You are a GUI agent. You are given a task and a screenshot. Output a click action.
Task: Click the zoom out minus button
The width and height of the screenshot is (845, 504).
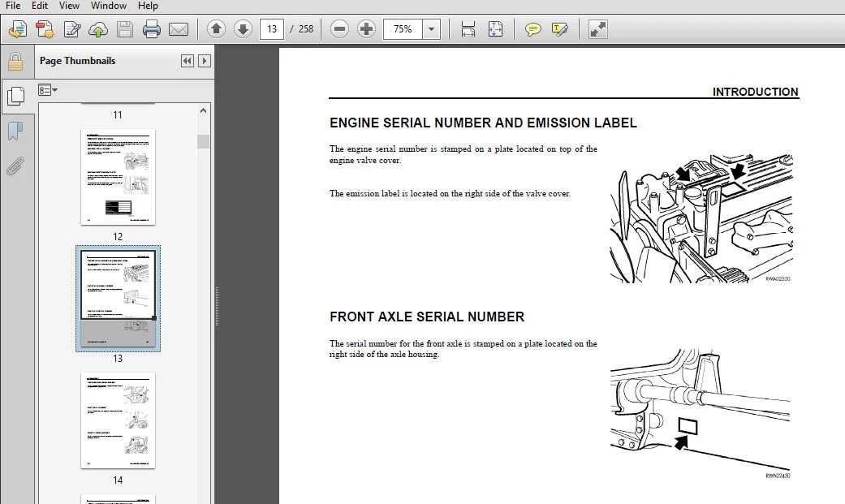coord(339,29)
